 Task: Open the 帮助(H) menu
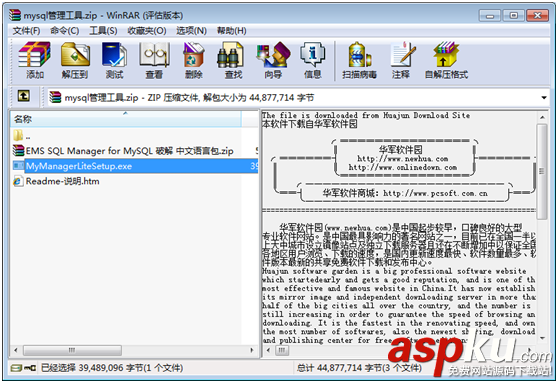coord(232,31)
